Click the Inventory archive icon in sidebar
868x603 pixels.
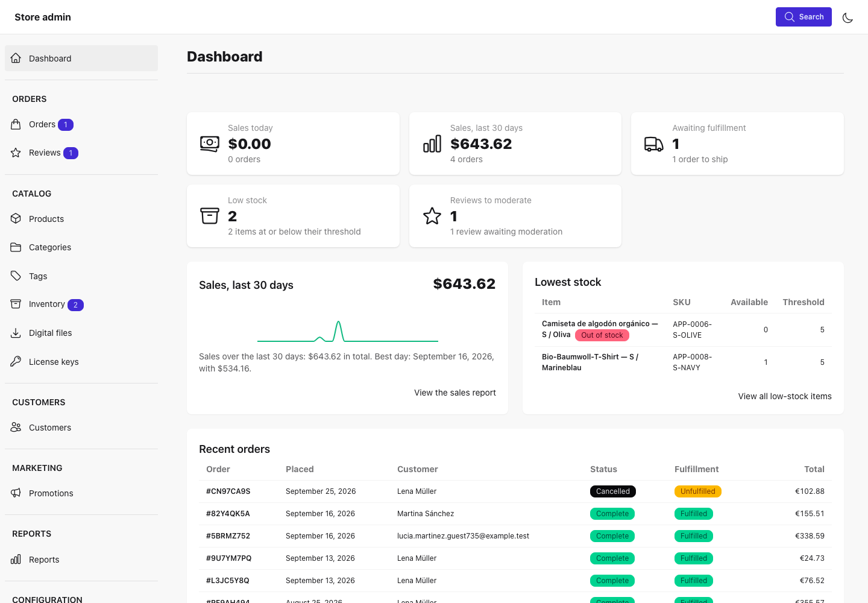click(16, 304)
